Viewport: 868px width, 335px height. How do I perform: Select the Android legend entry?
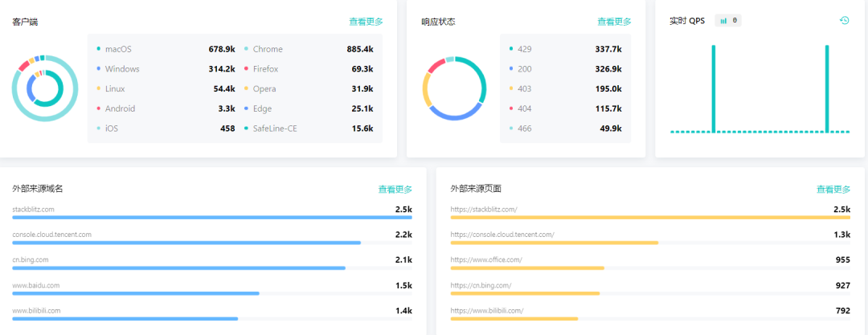166,108
